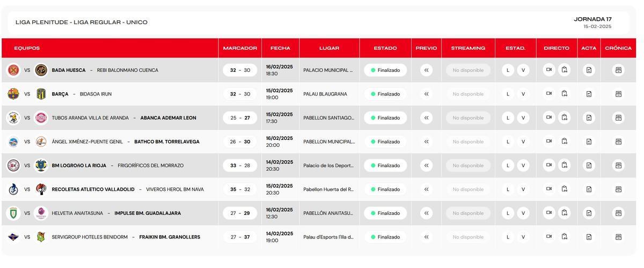Screen dimensions: 644x268
Task: Open acta document for Helvetia Anaitasuna match
Action: point(589,213)
